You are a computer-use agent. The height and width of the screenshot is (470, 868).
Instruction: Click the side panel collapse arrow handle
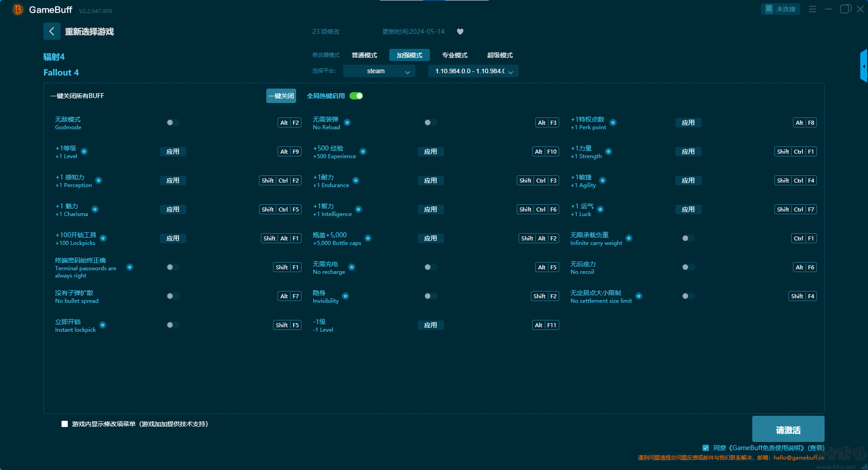click(864, 66)
